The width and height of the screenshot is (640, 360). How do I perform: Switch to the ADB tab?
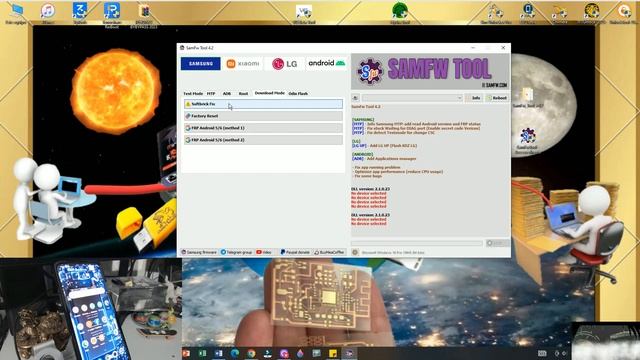[227, 93]
